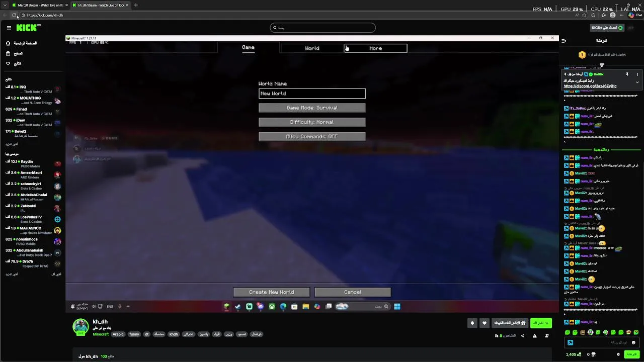Click the chat message input field
This screenshot has height=362, width=644.
(x=602, y=342)
